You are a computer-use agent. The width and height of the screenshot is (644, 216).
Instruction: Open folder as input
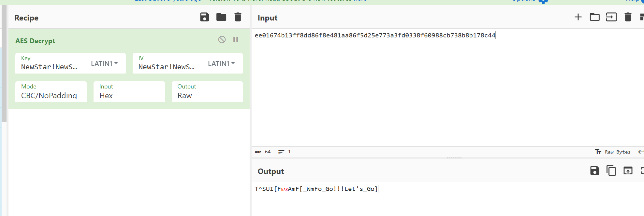[595, 17]
